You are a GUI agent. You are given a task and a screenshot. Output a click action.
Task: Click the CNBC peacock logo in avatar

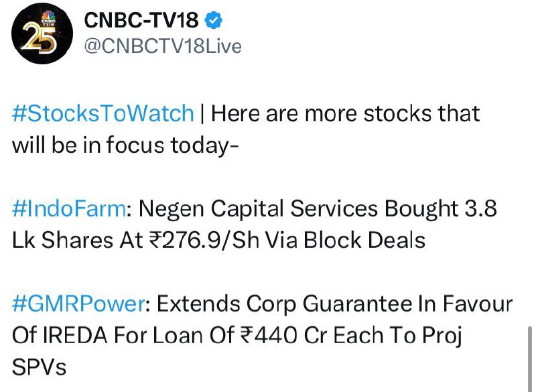48,18
